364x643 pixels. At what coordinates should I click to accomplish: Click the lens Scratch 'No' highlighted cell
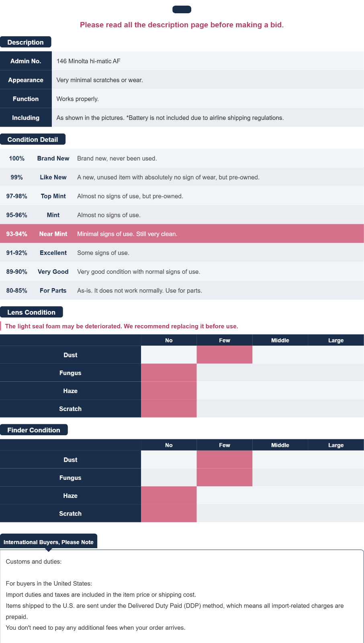(x=169, y=409)
